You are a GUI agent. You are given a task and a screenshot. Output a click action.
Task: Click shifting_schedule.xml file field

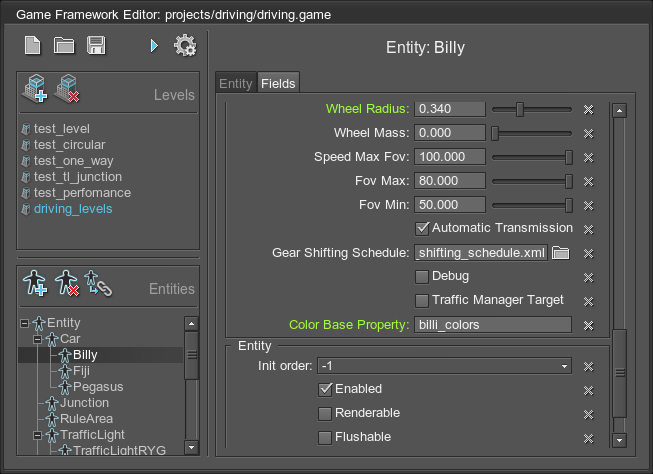point(481,253)
